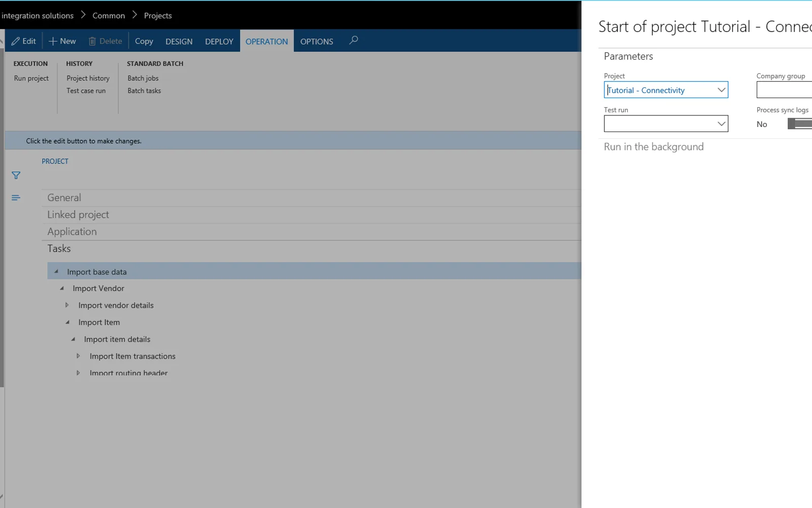The width and height of the screenshot is (812, 508).
Task: Switch to the DEPLOY tab
Action: tap(219, 42)
